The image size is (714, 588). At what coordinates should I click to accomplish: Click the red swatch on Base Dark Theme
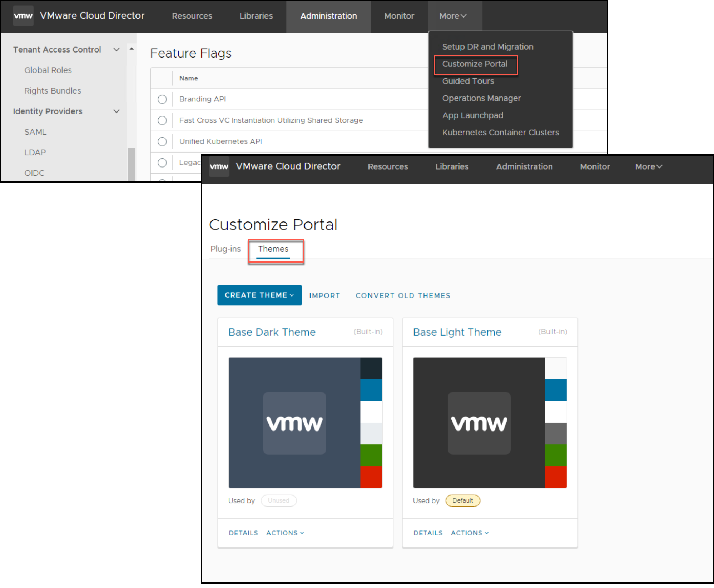point(371,477)
